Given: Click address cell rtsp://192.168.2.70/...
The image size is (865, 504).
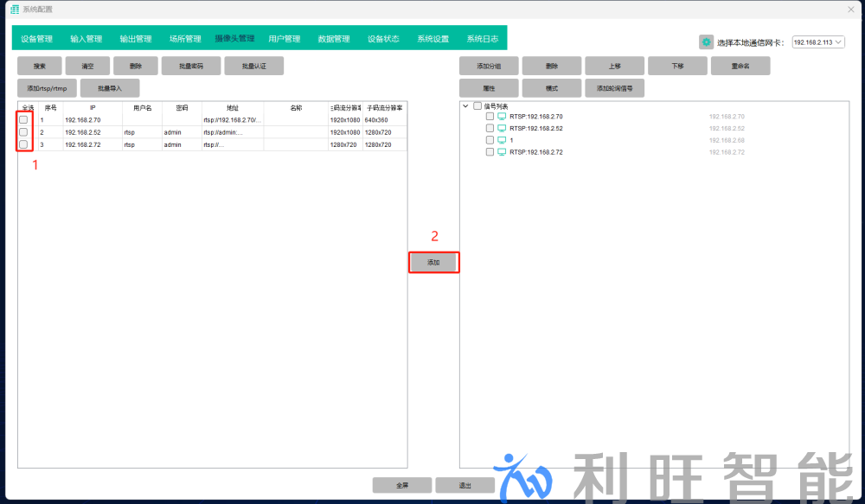Looking at the screenshot, I should (232, 119).
